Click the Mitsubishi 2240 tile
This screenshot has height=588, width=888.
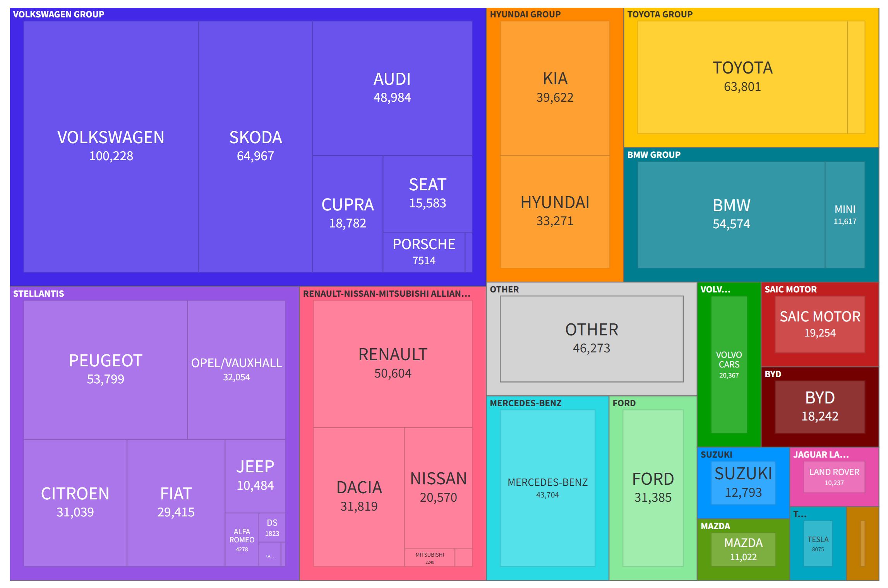(429, 557)
